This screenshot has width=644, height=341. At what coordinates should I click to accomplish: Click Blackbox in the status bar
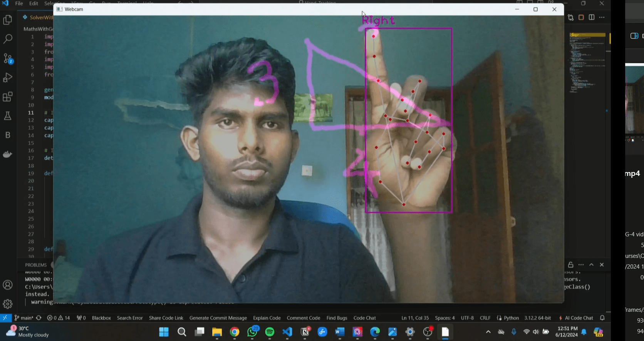pyautogui.click(x=101, y=318)
